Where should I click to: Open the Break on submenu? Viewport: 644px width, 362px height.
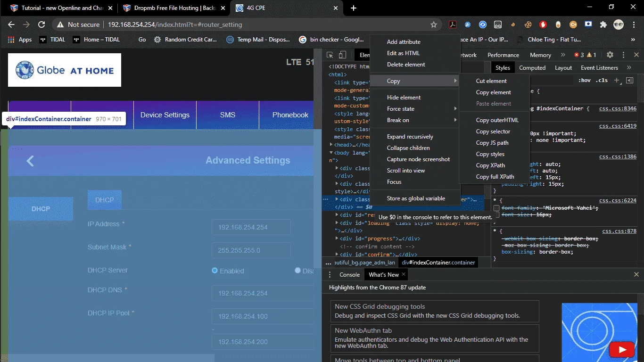pos(415,120)
